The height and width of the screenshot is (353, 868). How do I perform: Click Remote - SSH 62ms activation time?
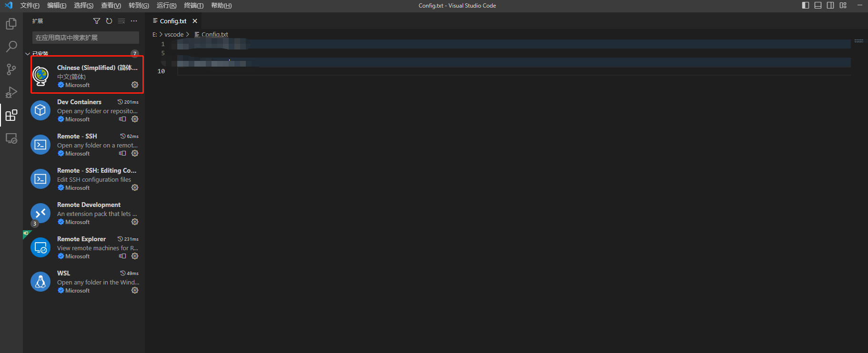tap(130, 136)
